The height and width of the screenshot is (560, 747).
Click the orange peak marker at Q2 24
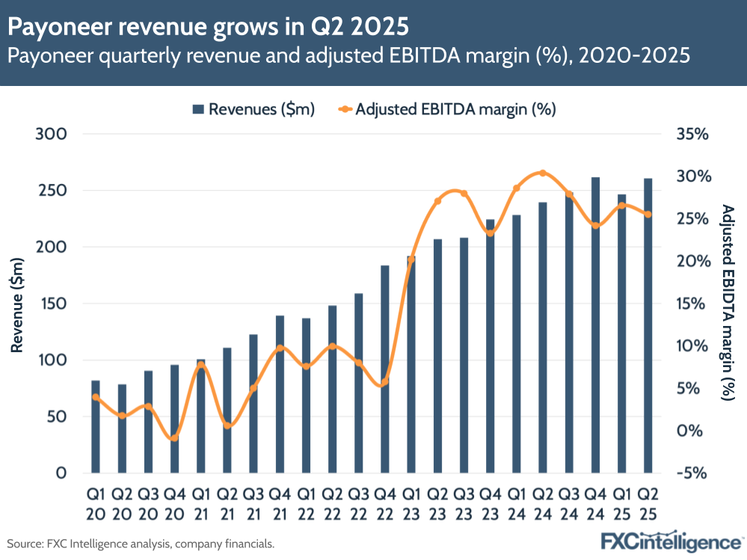(x=543, y=172)
